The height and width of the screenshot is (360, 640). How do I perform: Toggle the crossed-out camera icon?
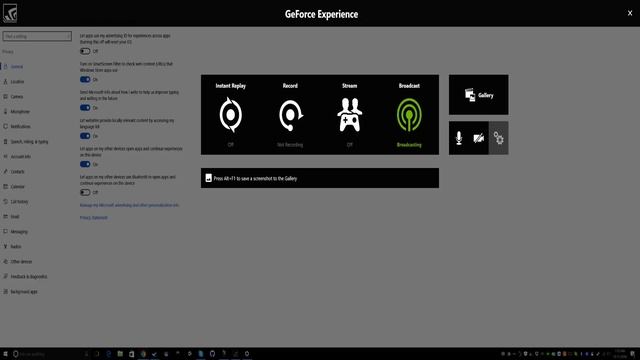[x=478, y=138]
